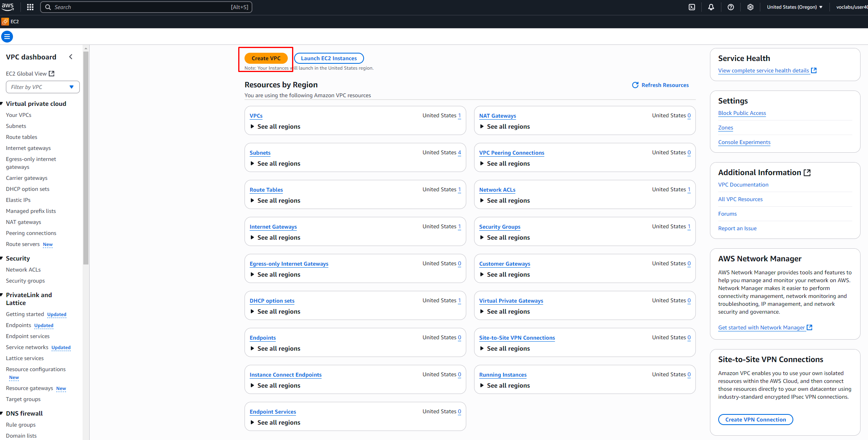Open the services grid menu icon
Screen dimensions: 868x440
(x=30, y=7)
